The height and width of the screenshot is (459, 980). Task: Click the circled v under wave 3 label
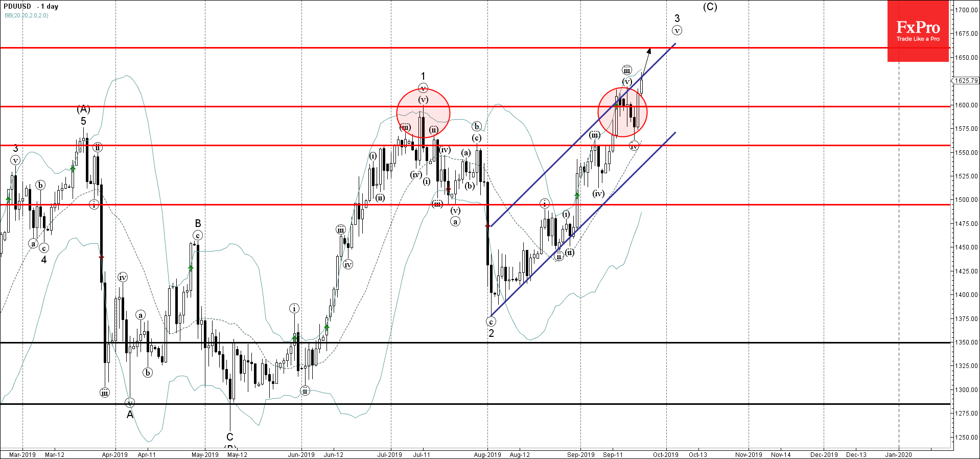point(677,31)
